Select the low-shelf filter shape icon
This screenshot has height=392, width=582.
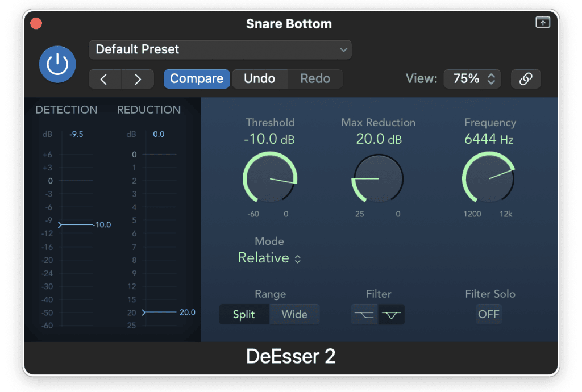click(x=364, y=314)
